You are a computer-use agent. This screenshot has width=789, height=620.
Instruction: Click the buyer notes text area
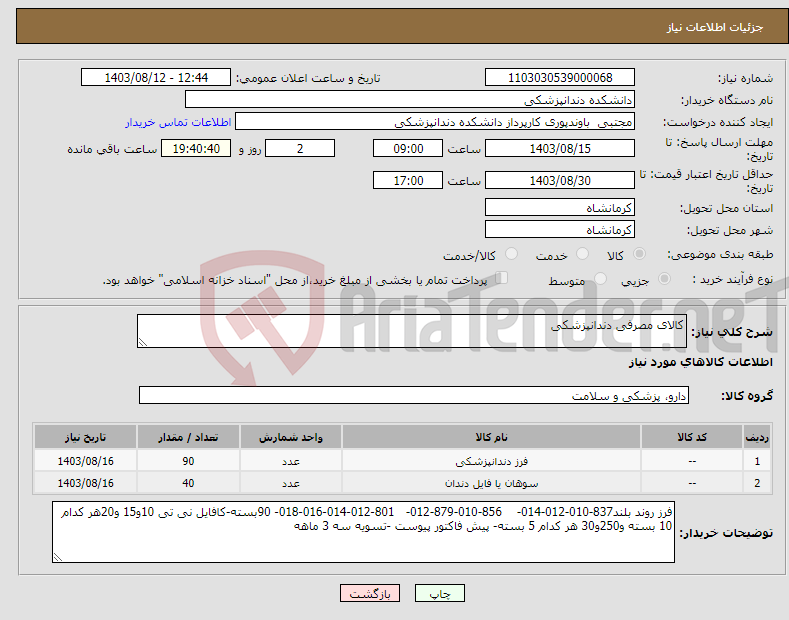[363, 532]
